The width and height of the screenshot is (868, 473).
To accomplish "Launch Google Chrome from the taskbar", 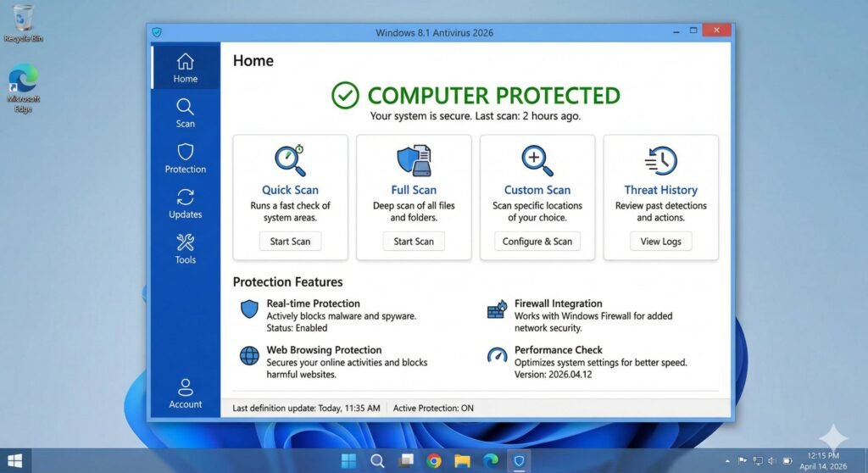I will click(x=434, y=461).
